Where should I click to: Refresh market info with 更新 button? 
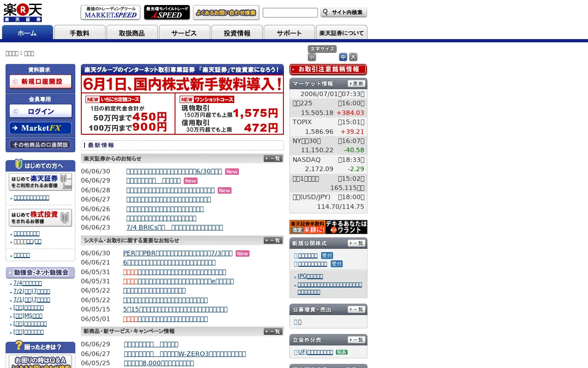coord(356,84)
